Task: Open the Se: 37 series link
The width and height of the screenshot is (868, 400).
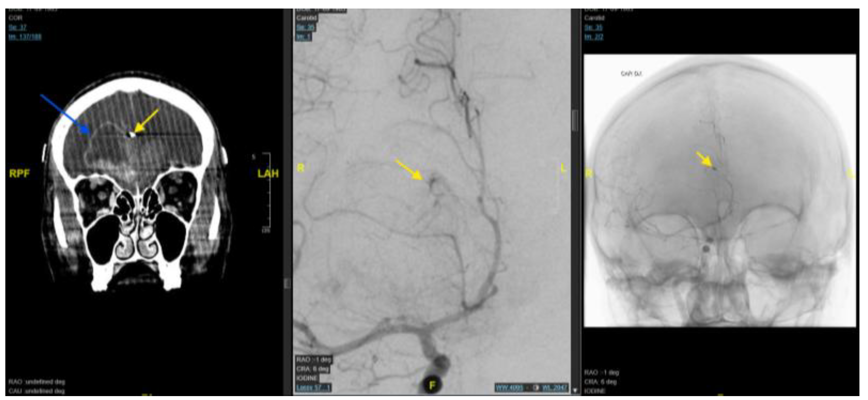Action: click(17, 27)
